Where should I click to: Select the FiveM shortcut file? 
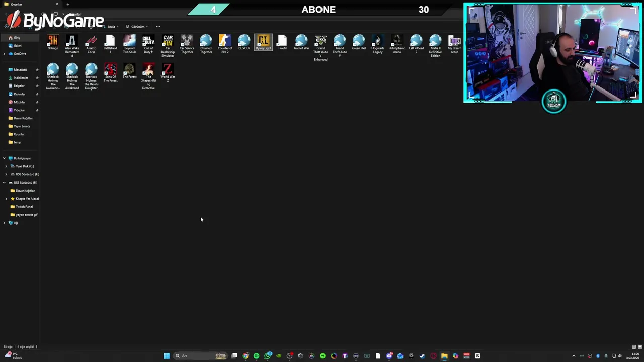[282, 42]
